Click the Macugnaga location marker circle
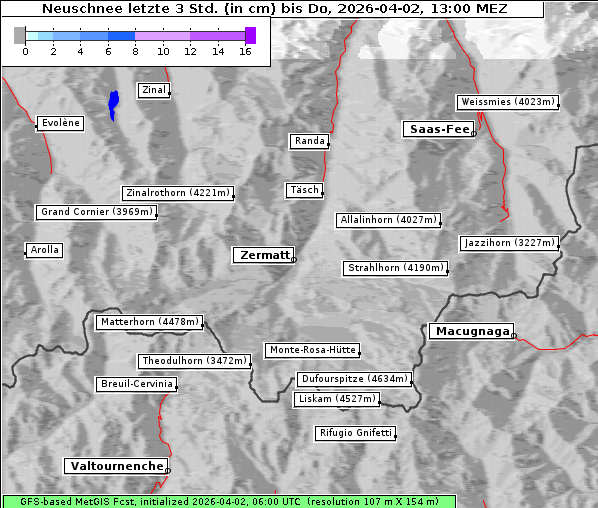This screenshot has height=508, width=598. pos(514,336)
